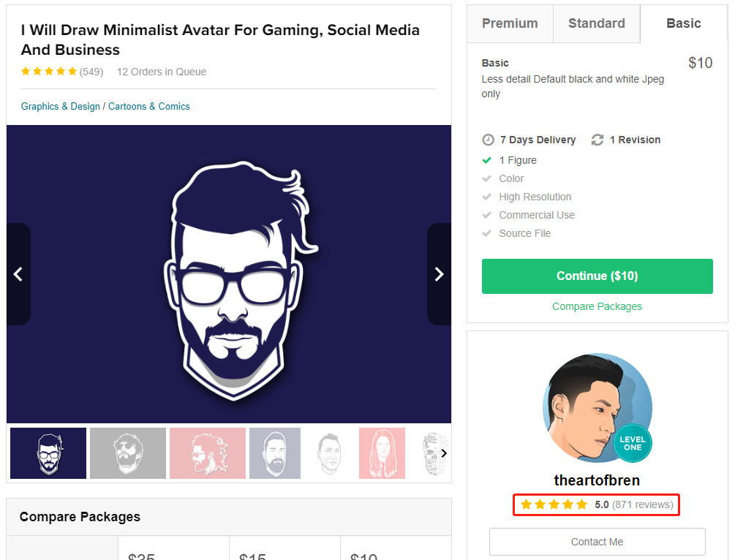Advance to the next gallery image arrow

coord(439,274)
